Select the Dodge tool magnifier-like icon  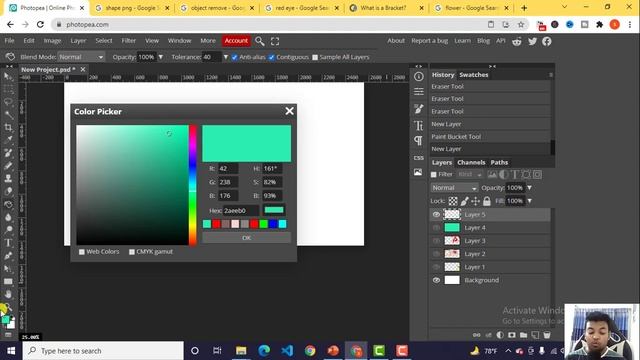click(x=8, y=230)
